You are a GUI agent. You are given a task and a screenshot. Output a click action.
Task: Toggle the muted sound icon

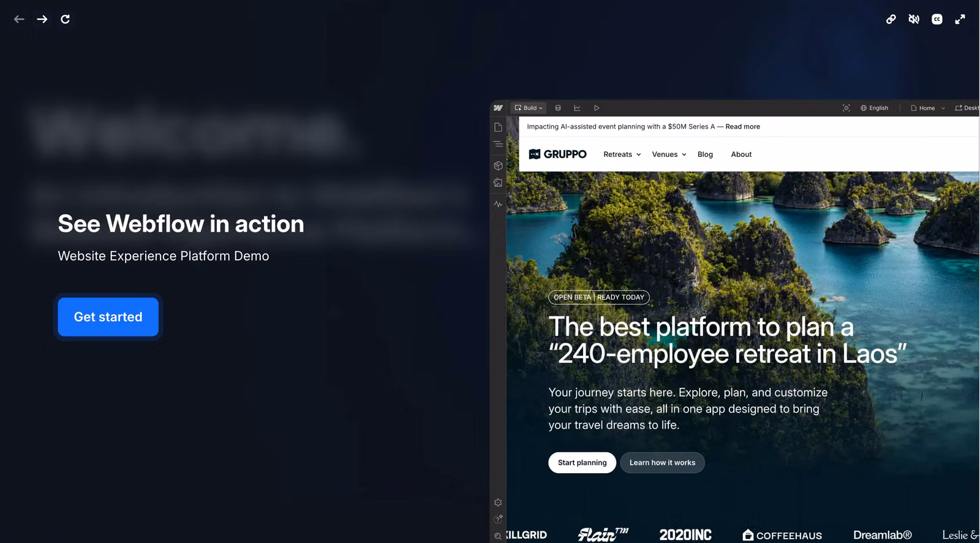coord(914,19)
